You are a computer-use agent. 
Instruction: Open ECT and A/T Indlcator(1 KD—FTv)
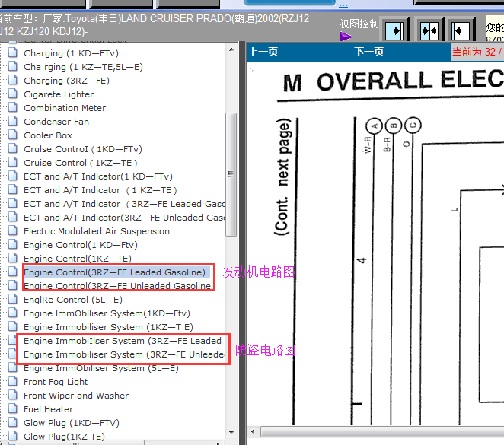click(98, 176)
